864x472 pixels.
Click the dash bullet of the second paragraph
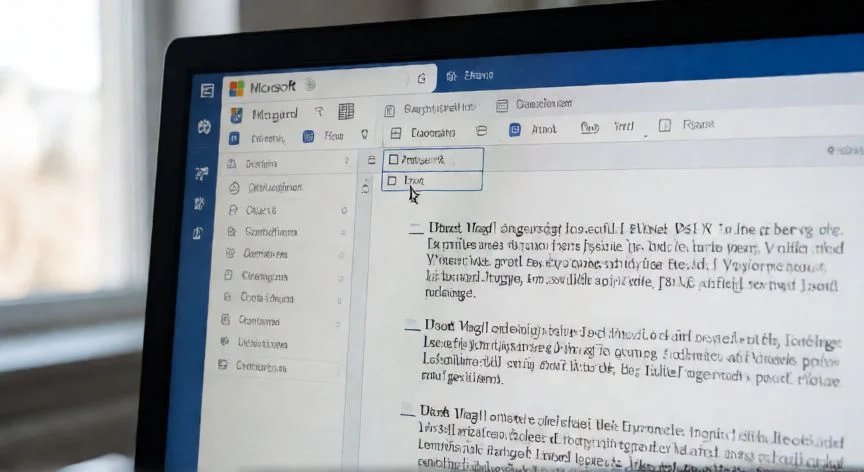point(412,327)
